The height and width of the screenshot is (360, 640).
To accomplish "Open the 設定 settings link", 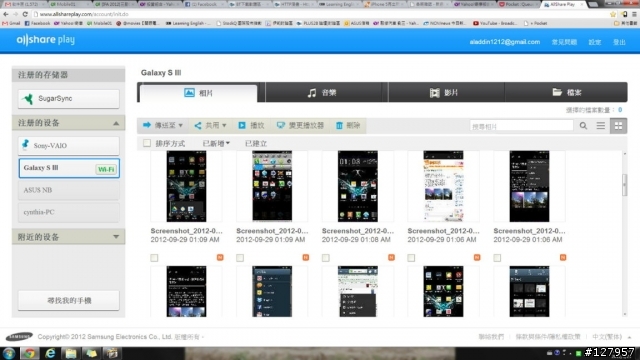I will pos(594,42).
